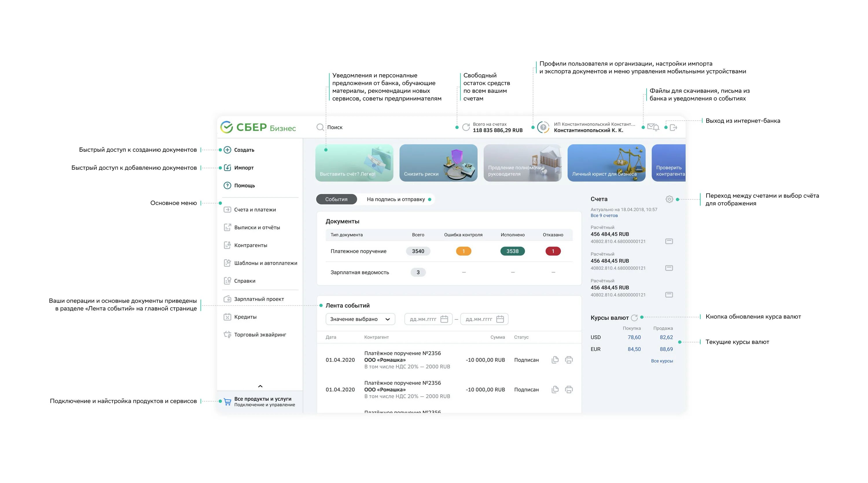The width and height of the screenshot is (868, 483).
Task: Click the logout icon
Action: tap(673, 127)
